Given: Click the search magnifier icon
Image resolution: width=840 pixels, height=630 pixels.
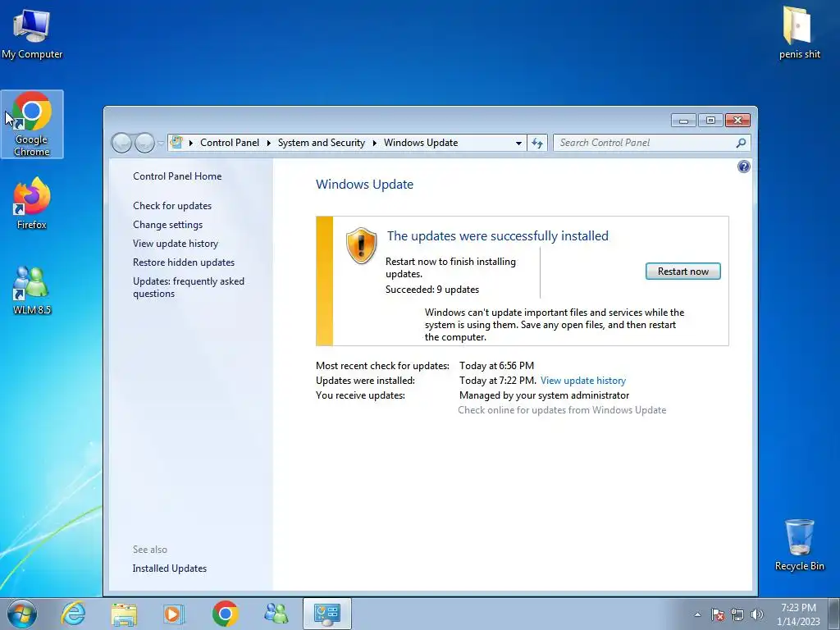Looking at the screenshot, I should [x=741, y=143].
